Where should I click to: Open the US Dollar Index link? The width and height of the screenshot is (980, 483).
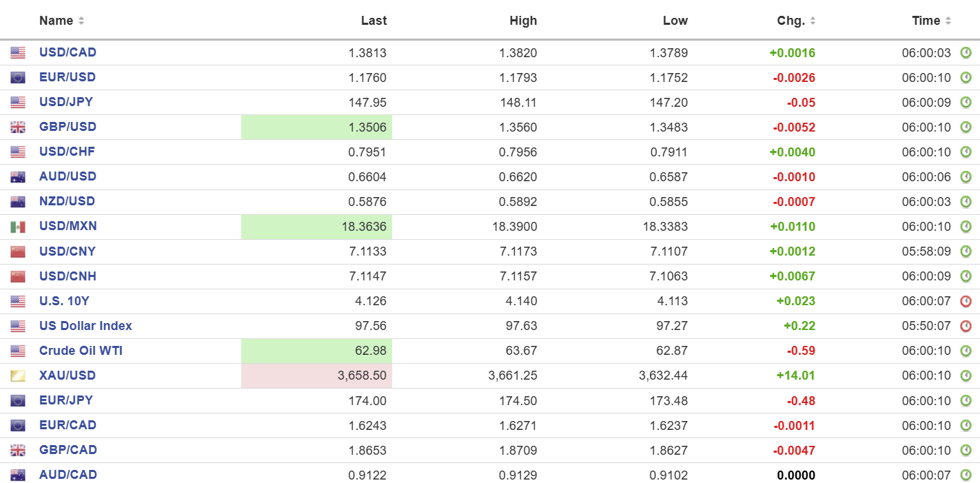pos(85,325)
